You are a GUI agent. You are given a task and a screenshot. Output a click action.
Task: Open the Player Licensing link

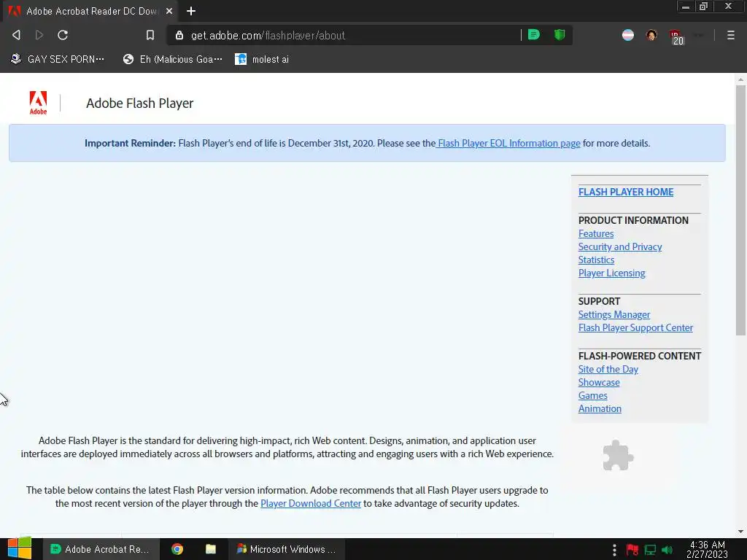pyautogui.click(x=612, y=273)
